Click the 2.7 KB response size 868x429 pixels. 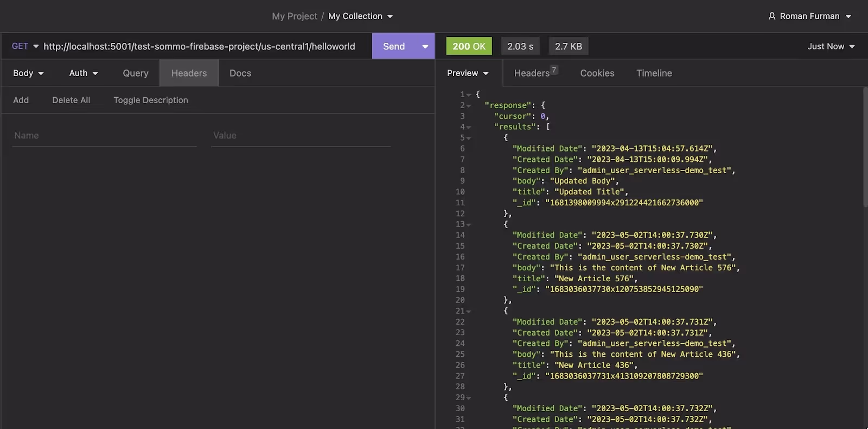tap(569, 46)
